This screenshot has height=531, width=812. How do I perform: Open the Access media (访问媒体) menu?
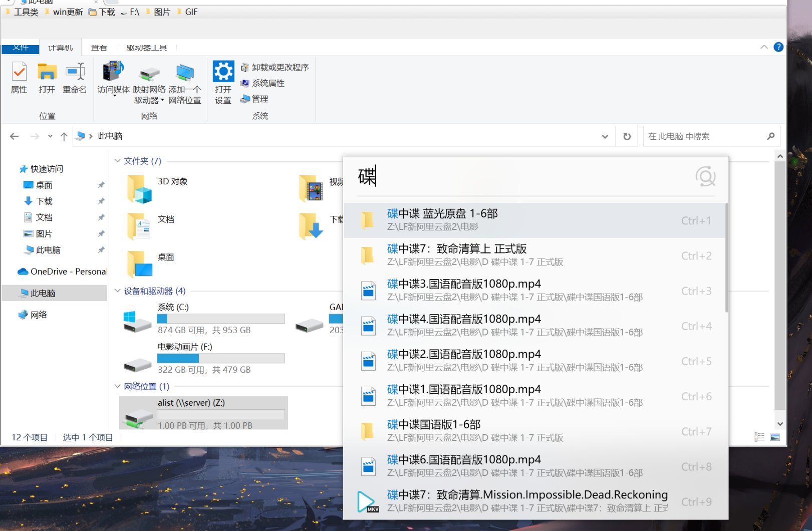[113, 78]
